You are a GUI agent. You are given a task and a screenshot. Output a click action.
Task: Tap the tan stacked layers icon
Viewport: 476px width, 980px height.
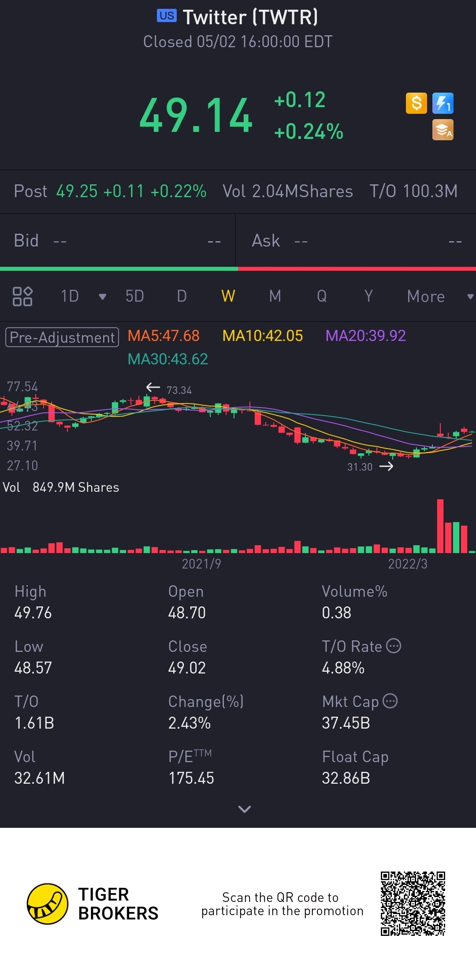(443, 130)
